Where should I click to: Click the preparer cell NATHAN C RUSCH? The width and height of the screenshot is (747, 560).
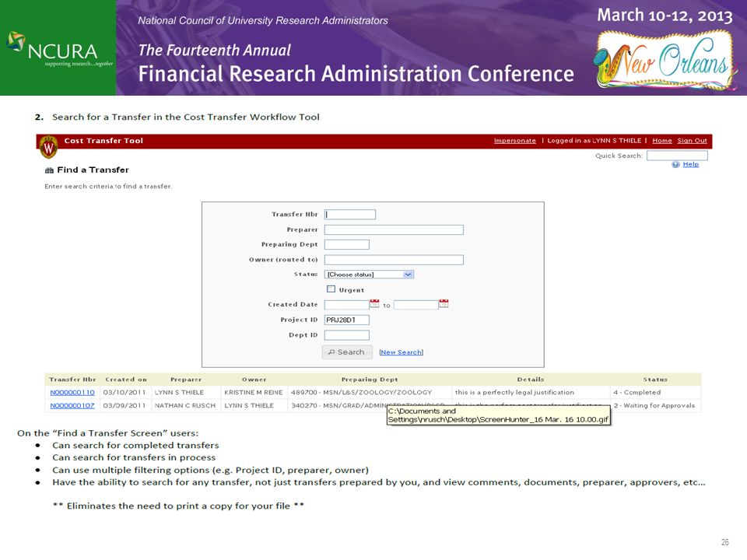pyautogui.click(x=185, y=406)
